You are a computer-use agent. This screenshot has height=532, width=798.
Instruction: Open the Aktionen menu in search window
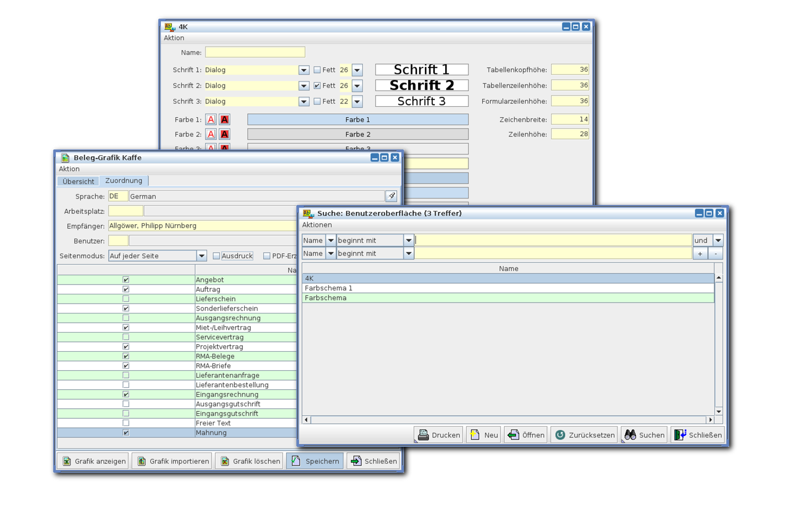point(317,225)
